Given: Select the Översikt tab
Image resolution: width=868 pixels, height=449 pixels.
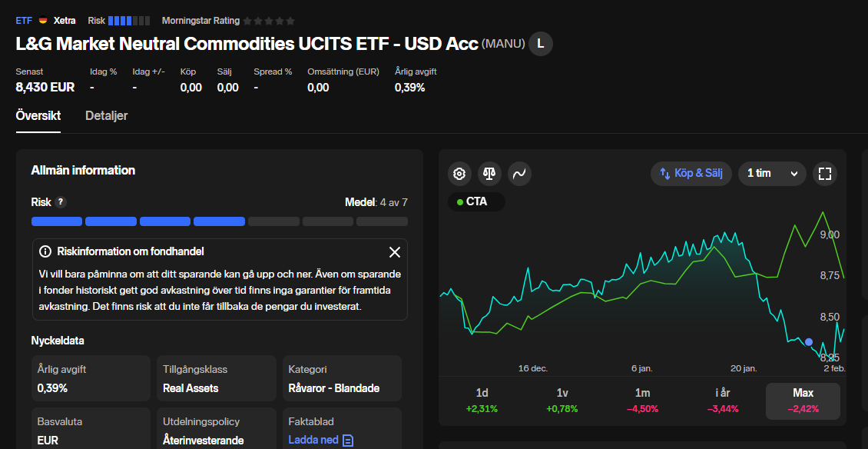Looking at the screenshot, I should [x=38, y=116].
